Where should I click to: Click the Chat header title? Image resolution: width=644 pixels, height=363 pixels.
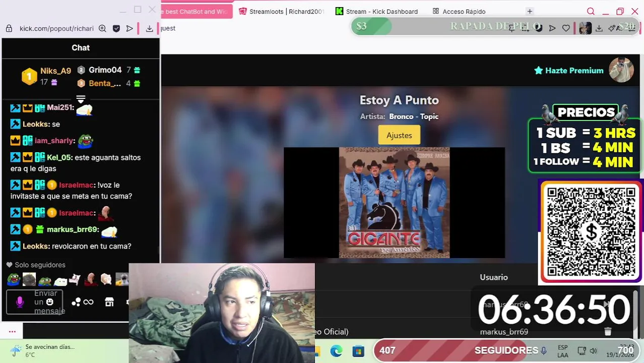coord(81,47)
